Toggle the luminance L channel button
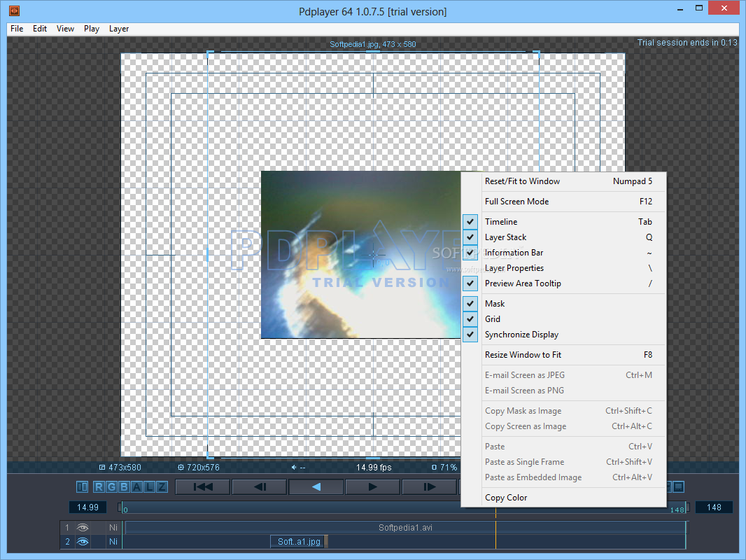This screenshot has height=560, width=746. (x=149, y=486)
